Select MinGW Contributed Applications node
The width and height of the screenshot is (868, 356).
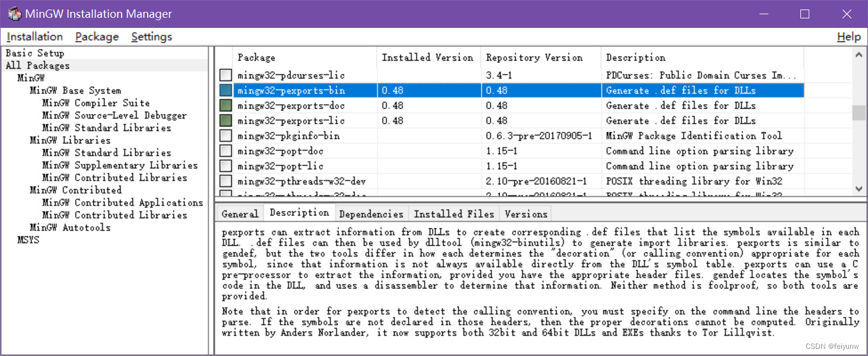[122, 202]
